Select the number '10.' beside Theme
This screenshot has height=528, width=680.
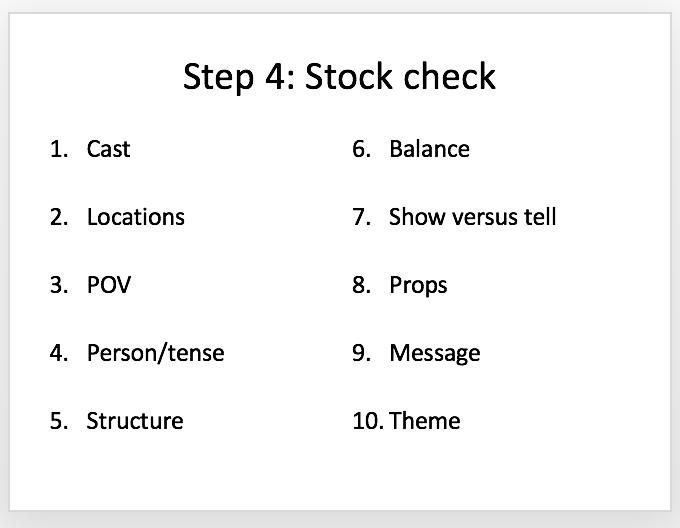pos(368,421)
